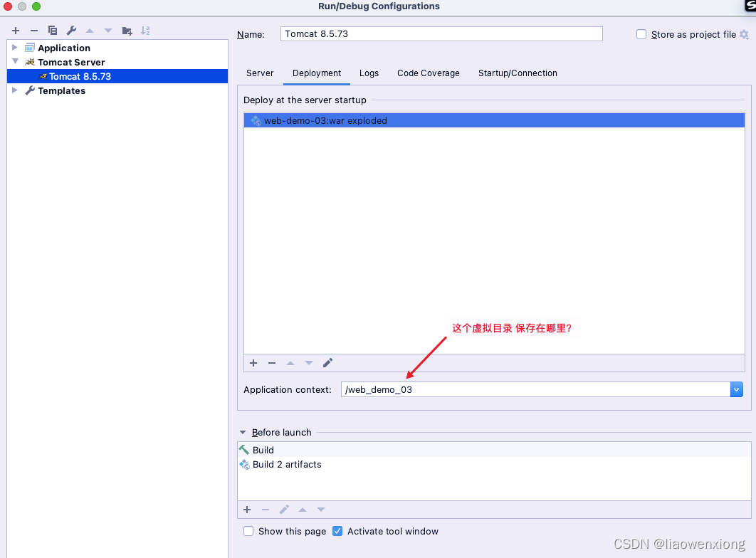
Task: Uncheck Activate tool window checkbox
Action: click(337, 531)
